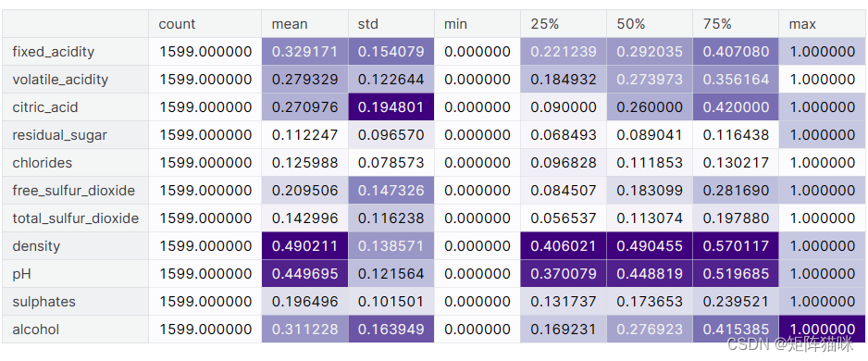Image resolution: width=868 pixels, height=361 pixels.
Task: Click the count column header
Action: (205, 24)
